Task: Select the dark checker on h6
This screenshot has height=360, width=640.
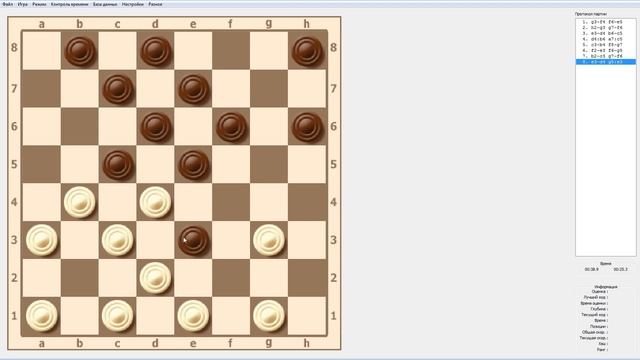Action: click(307, 127)
